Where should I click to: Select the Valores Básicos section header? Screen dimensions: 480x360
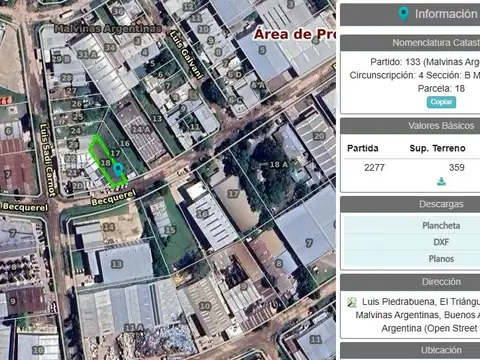click(410, 126)
